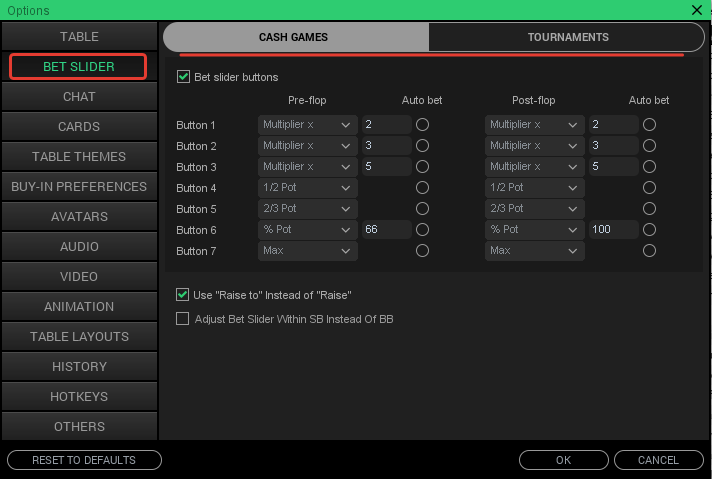Open pre-flop Button 1 Multiplier dropdown

tap(308, 125)
